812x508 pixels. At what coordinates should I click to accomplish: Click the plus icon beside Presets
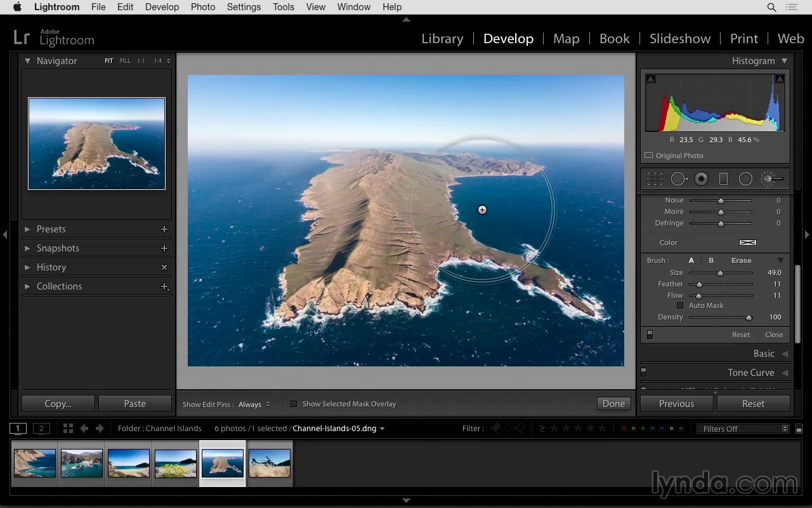164,229
